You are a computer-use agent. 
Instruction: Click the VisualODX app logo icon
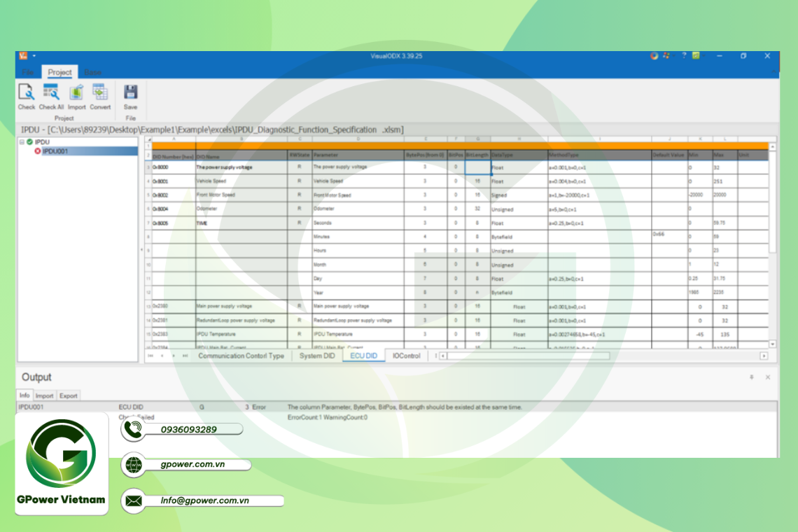23,56
